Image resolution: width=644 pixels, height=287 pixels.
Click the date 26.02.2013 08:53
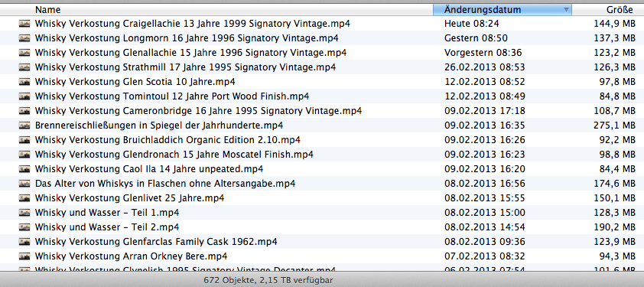point(485,67)
